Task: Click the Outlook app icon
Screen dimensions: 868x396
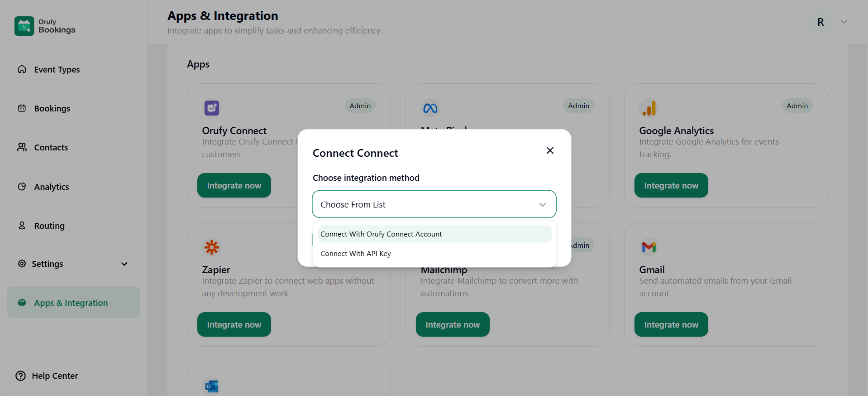Action: (x=211, y=386)
